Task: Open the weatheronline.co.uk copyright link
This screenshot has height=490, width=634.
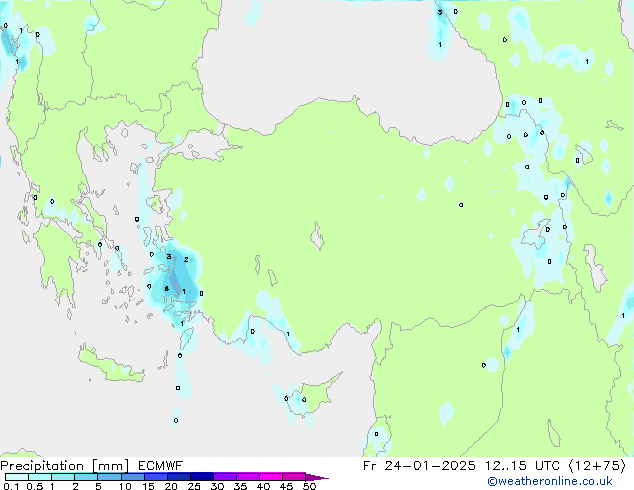Action: 550,481
